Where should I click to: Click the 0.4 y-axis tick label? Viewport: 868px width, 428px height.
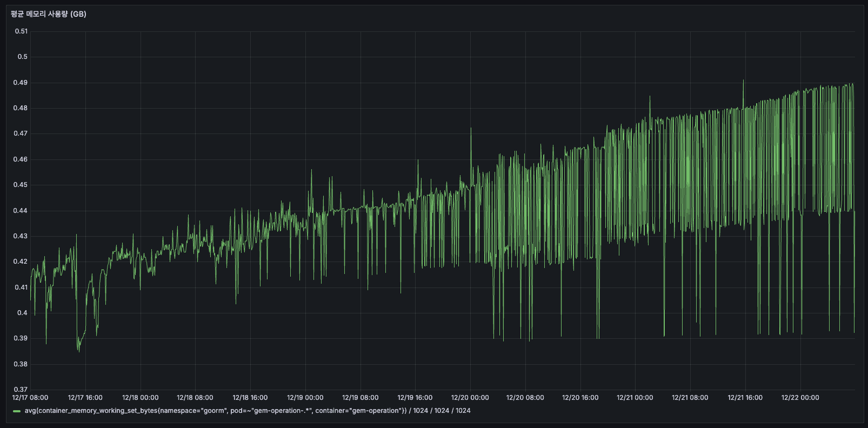[x=22, y=313]
